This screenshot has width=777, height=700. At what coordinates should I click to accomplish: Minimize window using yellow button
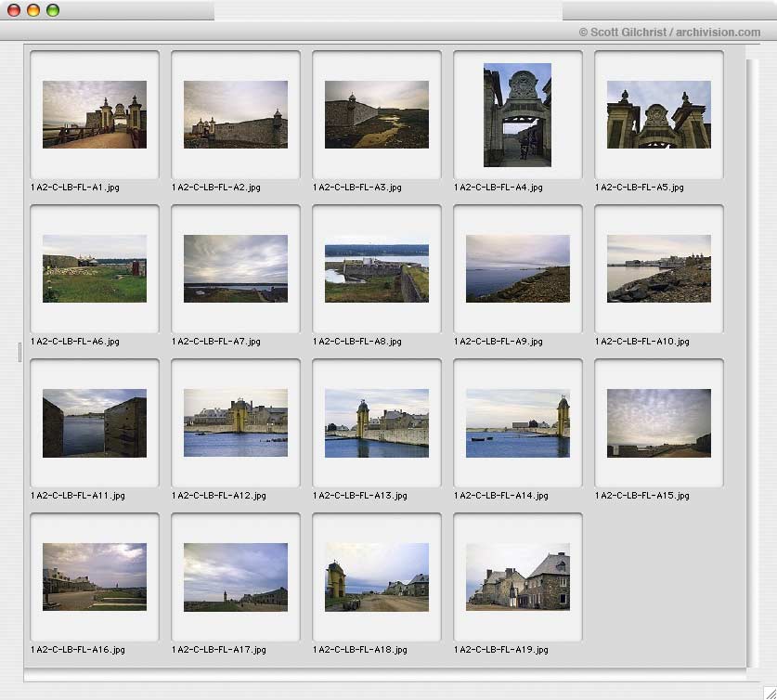pos(33,10)
